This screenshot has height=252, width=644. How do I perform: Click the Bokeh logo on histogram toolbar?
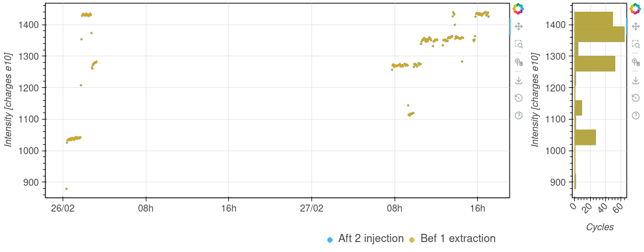pyautogui.click(x=635, y=9)
